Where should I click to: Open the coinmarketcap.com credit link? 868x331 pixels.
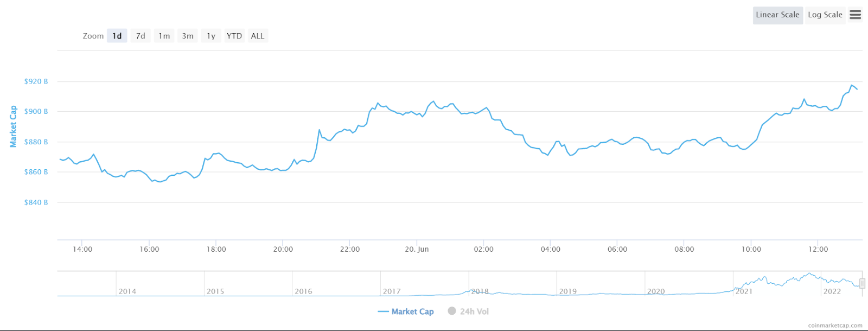click(835, 326)
